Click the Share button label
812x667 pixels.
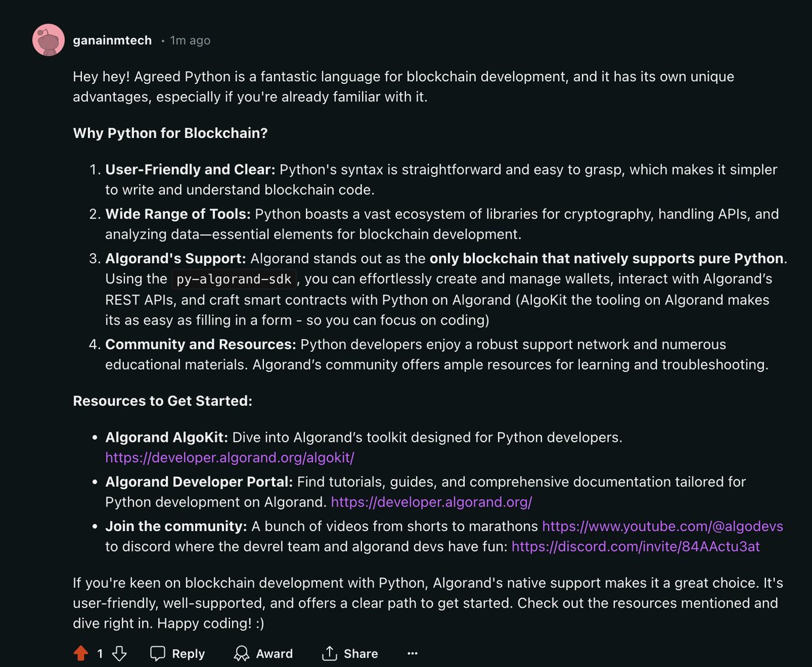click(x=361, y=654)
